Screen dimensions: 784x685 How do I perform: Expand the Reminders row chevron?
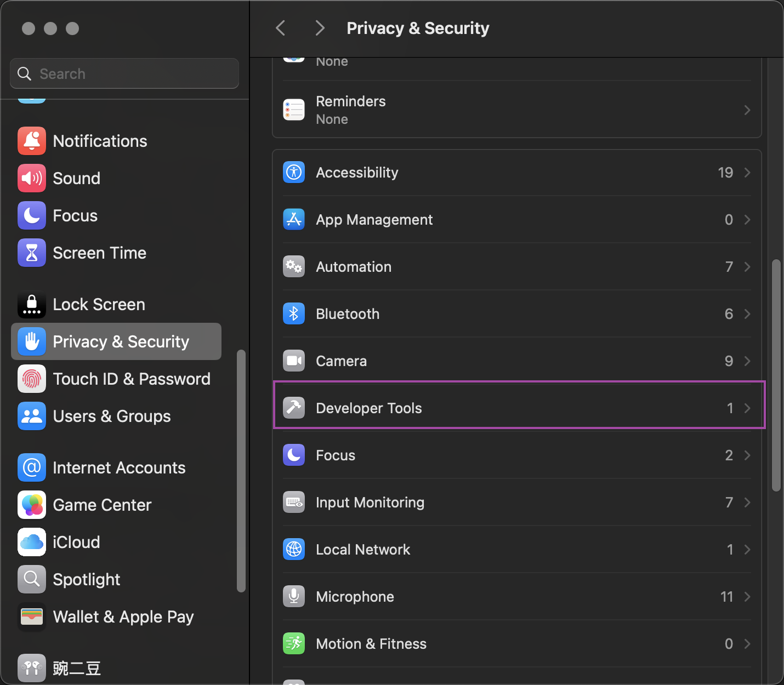747,110
